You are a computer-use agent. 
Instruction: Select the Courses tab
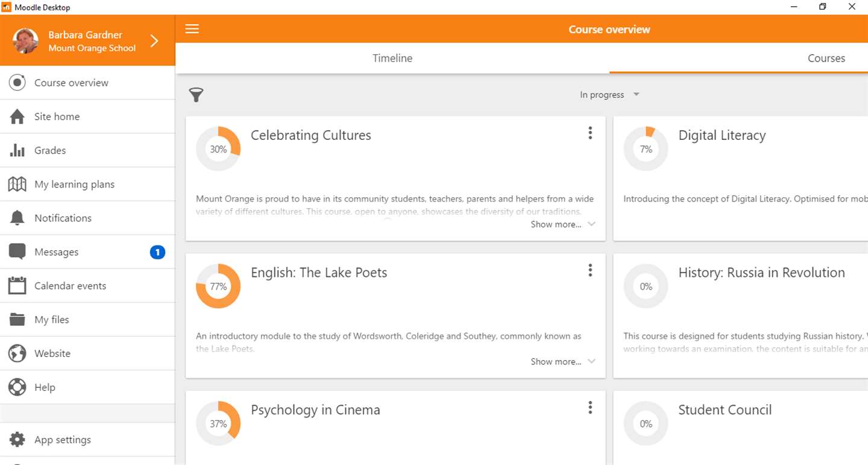(x=826, y=59)
